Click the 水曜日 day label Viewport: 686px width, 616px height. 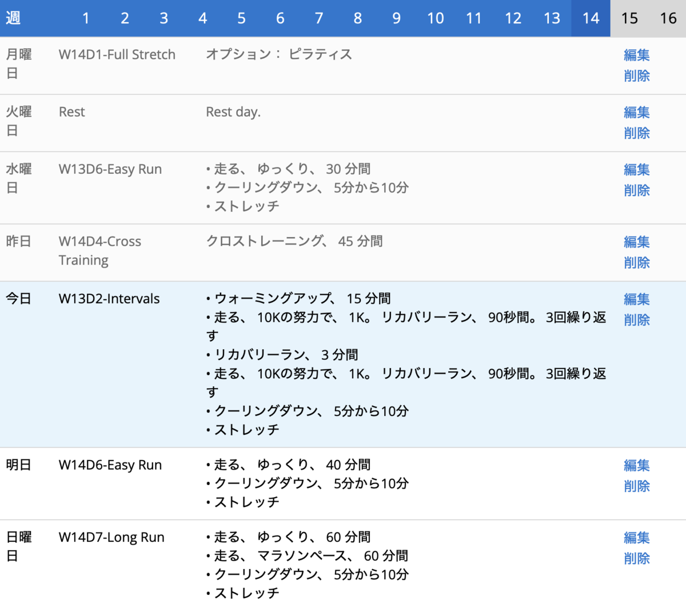18,178
